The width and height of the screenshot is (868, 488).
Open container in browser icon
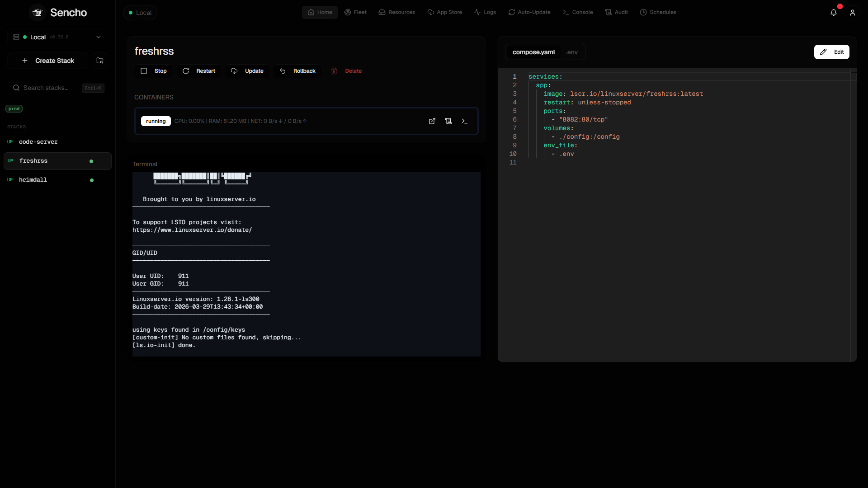pos(432,121)
